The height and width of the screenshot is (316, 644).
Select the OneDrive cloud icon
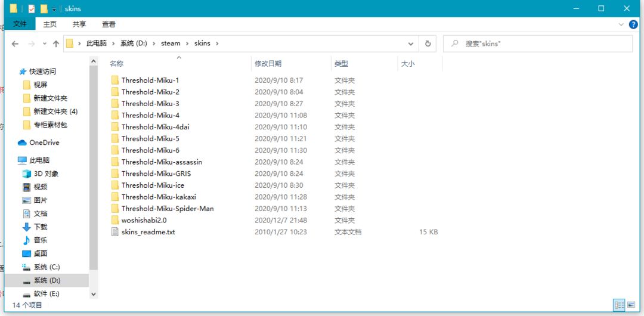point(22,142)
